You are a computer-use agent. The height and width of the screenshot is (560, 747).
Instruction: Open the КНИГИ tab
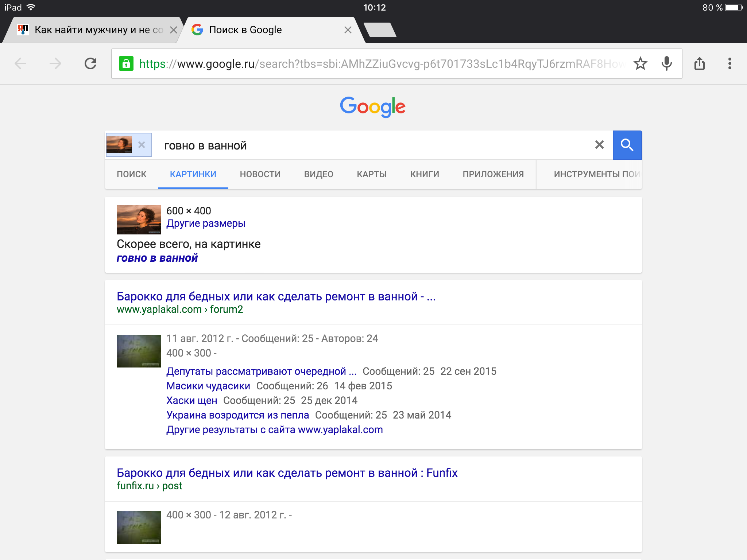[x=425, y=174]
